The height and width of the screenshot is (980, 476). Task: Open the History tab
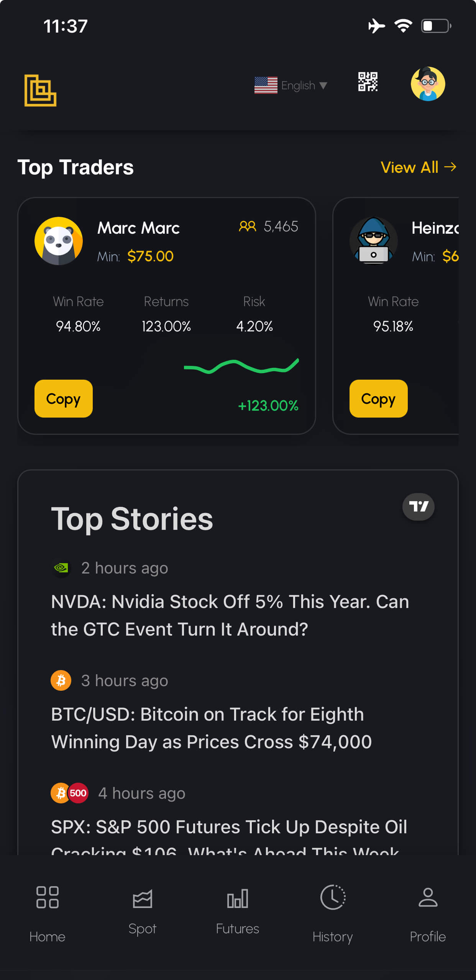pos(333,913)
